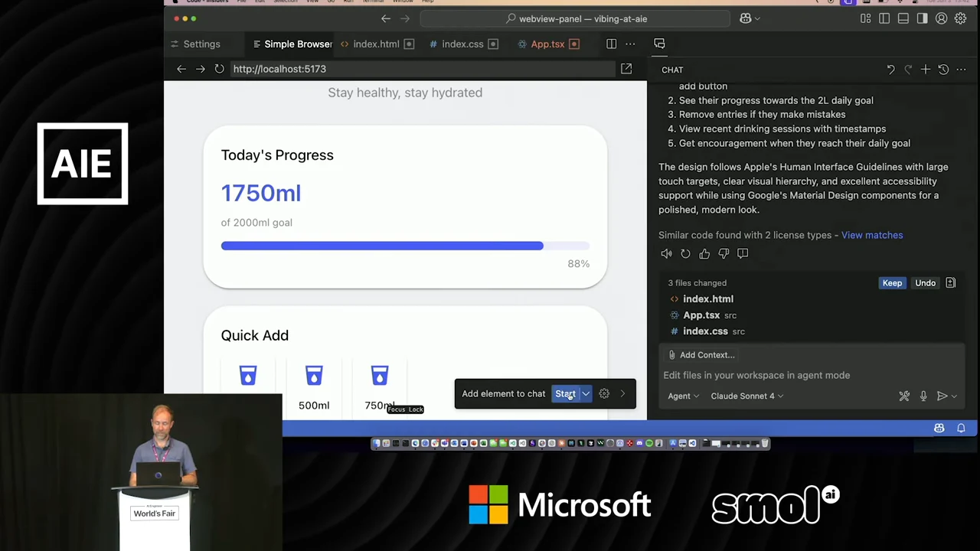Navigate back in Simple Browser

181,69
